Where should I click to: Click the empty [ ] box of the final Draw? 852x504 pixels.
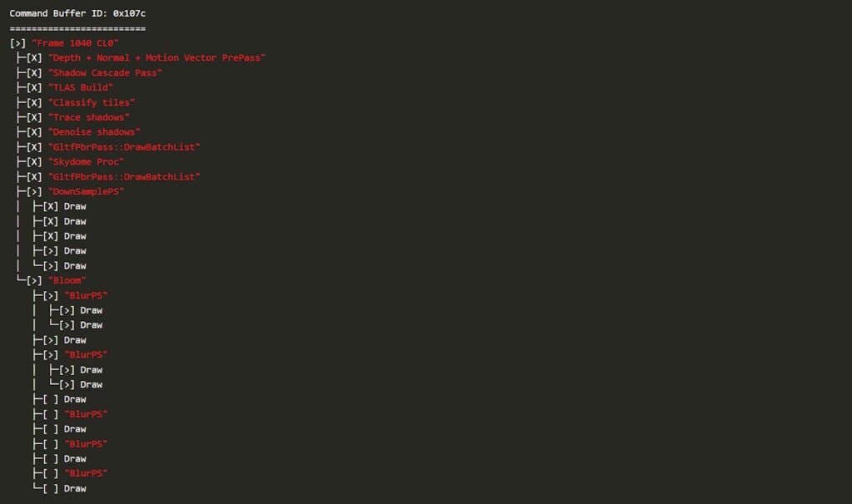50,488
